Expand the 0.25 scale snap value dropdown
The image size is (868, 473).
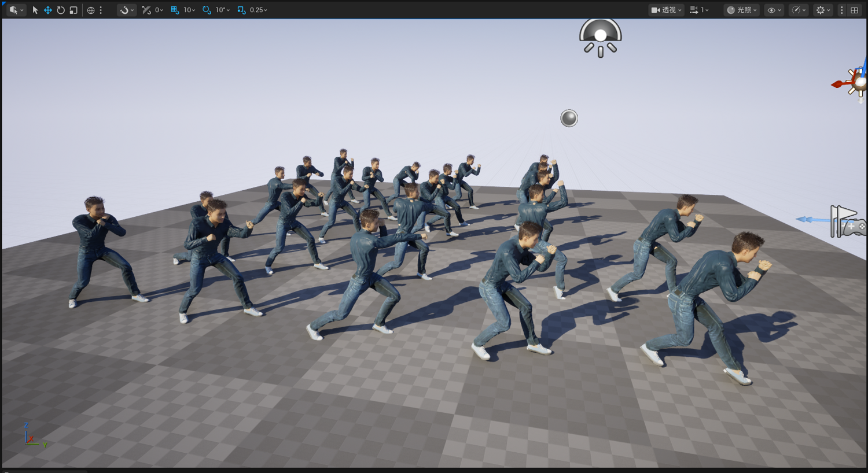259,10
